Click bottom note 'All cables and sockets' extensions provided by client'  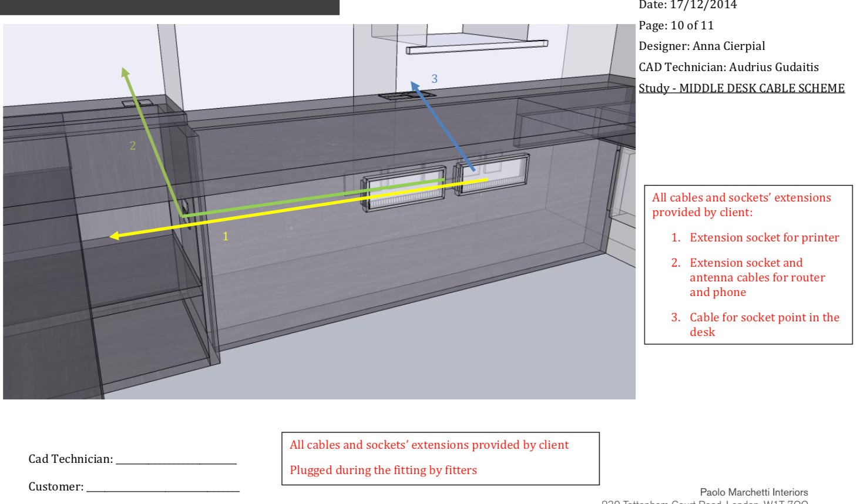[429, 445]
